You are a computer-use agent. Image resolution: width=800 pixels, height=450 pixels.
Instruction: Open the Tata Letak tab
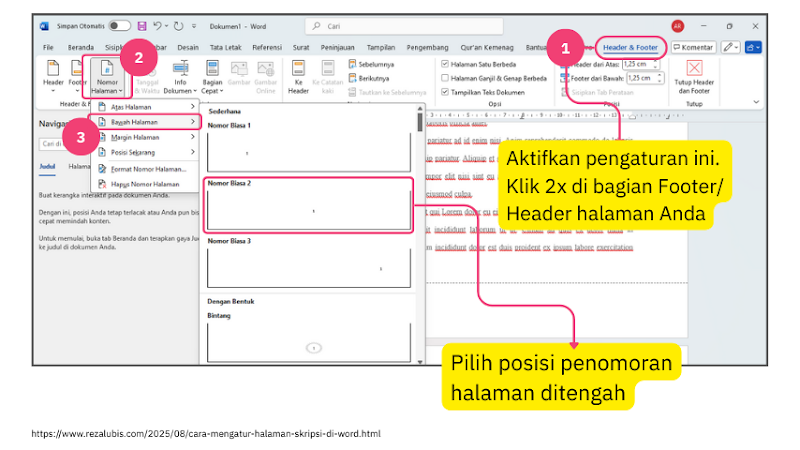(226, 47)
